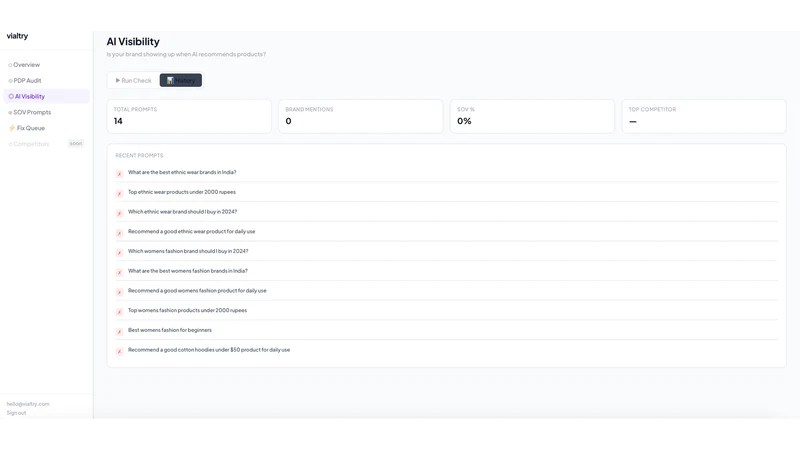The image size is (800, 450).
Task: Switch to the History tab
Action: [x=181, y=81]
